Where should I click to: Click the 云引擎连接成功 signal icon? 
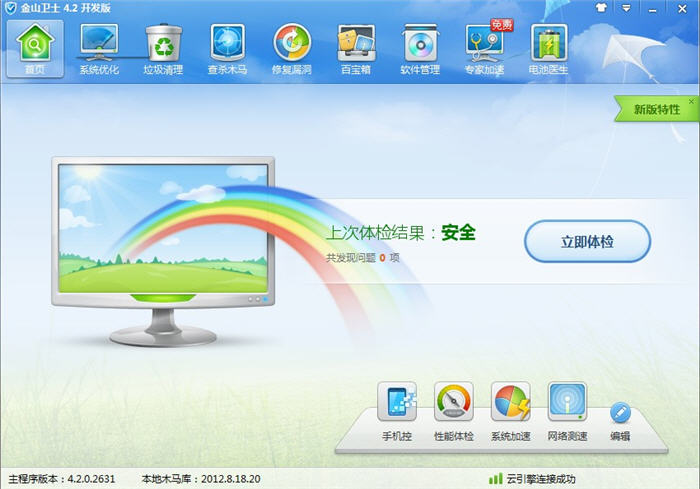pos(496,479)
